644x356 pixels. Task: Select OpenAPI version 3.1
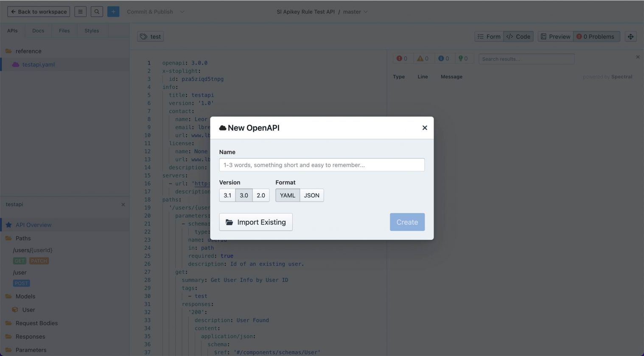click(x=227, y=195)
